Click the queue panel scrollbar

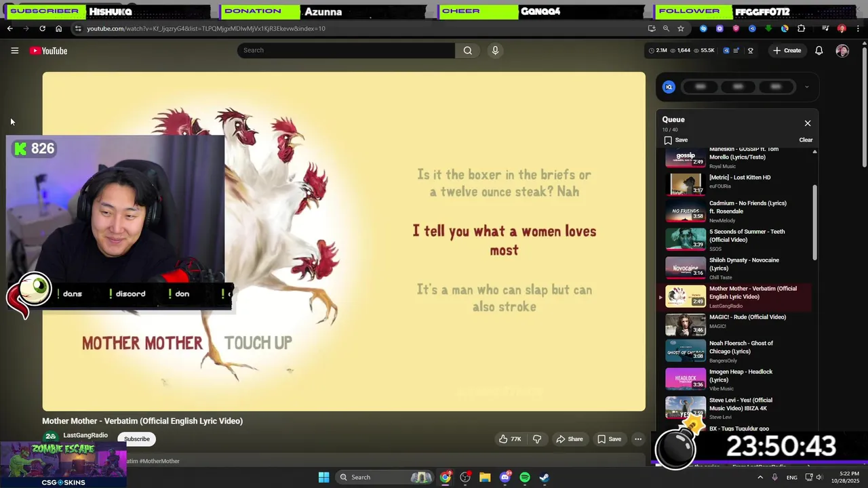point(814,222)
